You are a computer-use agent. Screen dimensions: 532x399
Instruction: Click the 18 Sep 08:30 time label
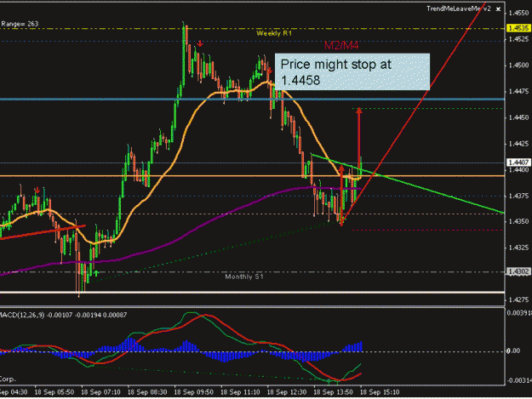[147, 392]
